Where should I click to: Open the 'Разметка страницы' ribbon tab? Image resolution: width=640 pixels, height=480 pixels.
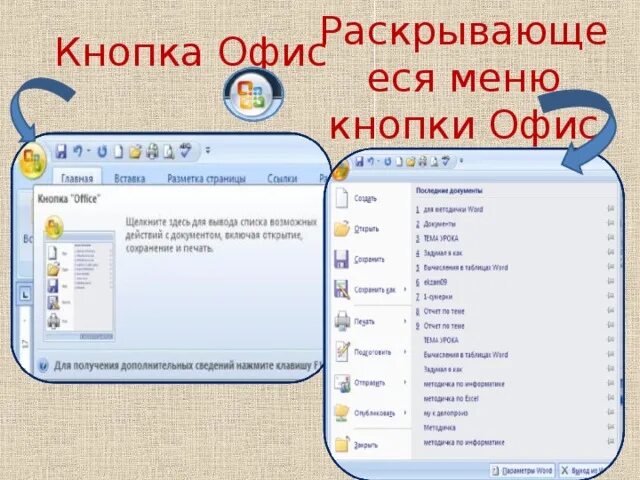pyautogui.click(x=207, y=179)
